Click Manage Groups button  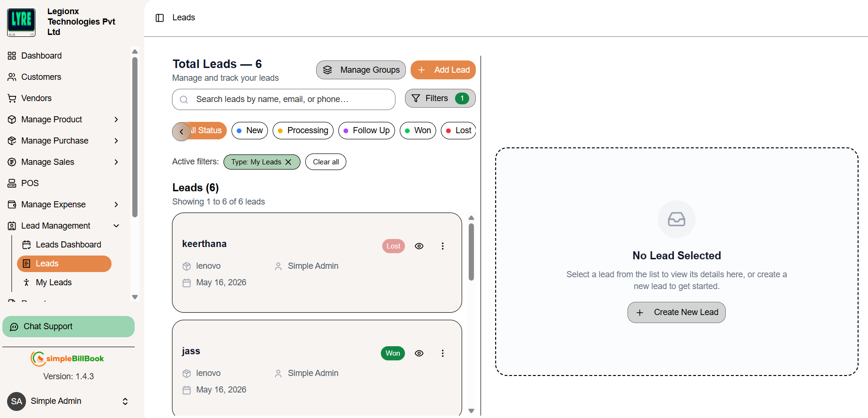[361, 70]
